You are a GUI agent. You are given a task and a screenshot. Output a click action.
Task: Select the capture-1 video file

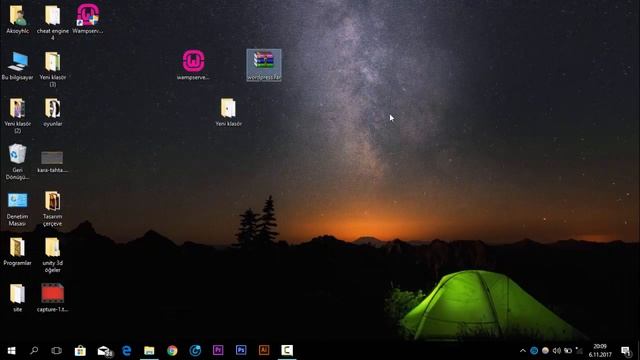point(53,298)
